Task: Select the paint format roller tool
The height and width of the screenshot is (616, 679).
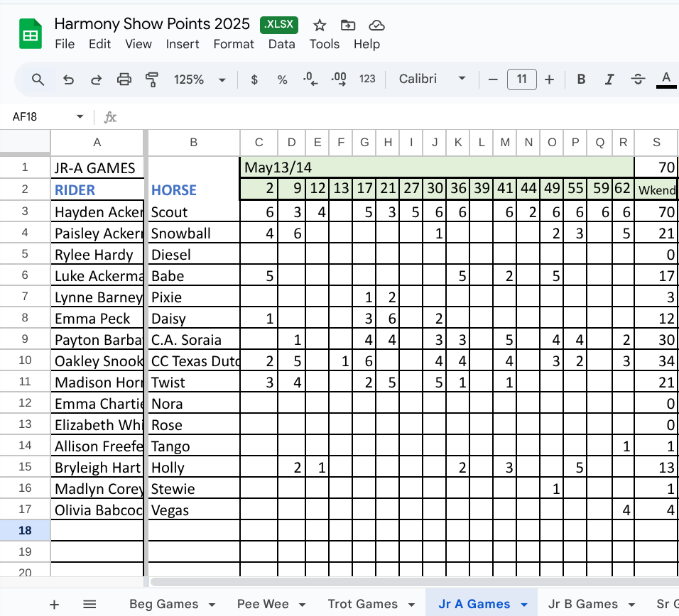Action: 151,79
